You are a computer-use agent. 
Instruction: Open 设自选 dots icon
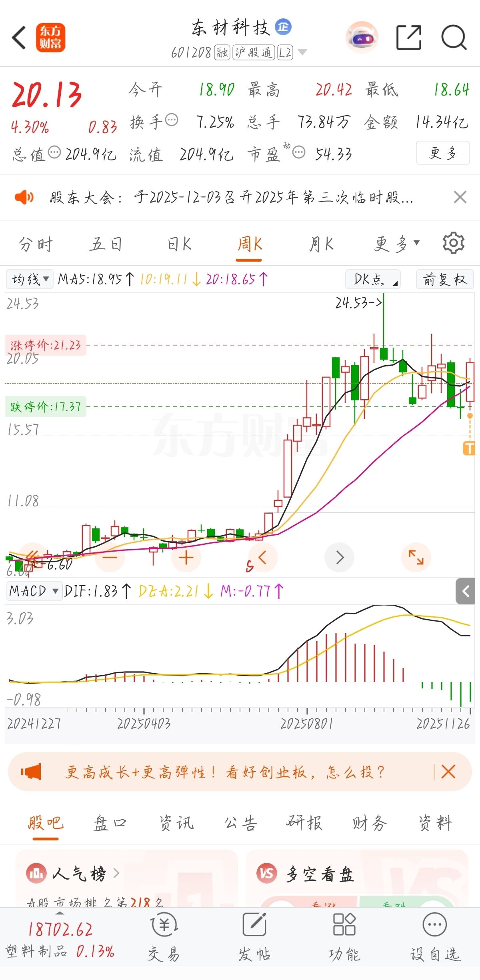435,924
